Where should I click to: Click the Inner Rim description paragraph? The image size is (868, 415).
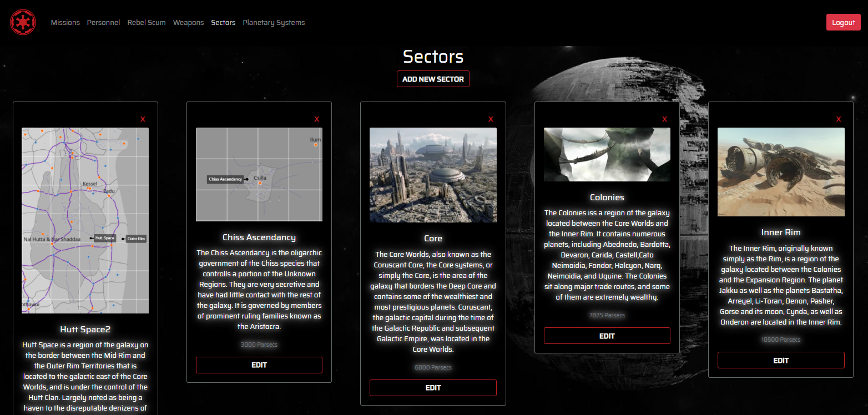(x=781, y=285)
